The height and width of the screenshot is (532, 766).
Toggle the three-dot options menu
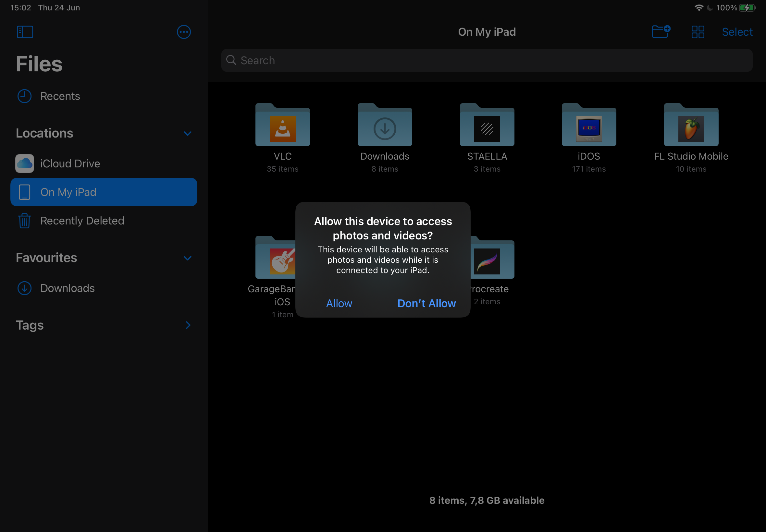coord(184,32)
